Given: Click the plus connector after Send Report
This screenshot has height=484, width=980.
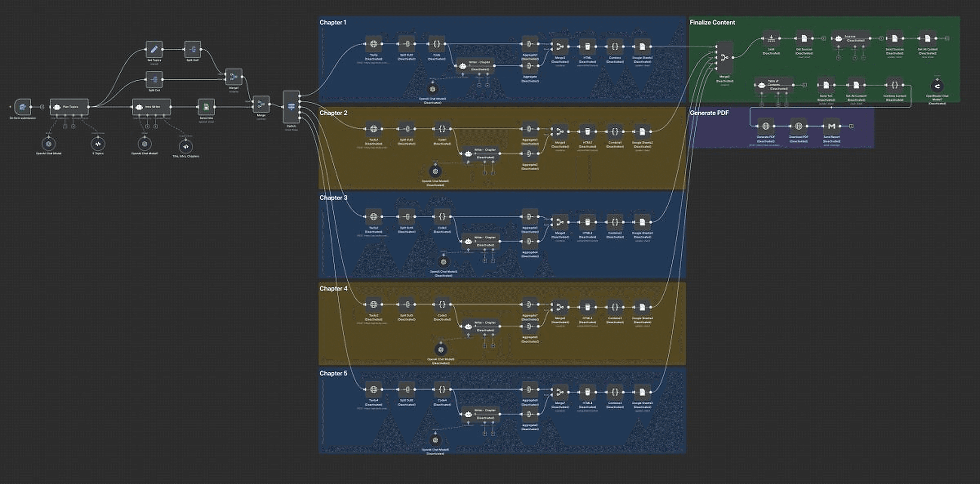Looking at the screenshot, I should (852, 126).
